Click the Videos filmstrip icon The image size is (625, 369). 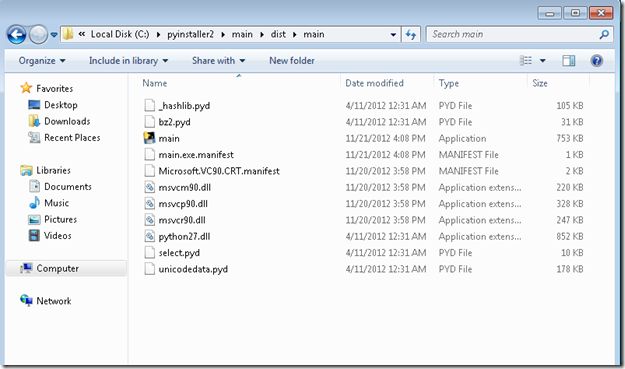[34, 235]
